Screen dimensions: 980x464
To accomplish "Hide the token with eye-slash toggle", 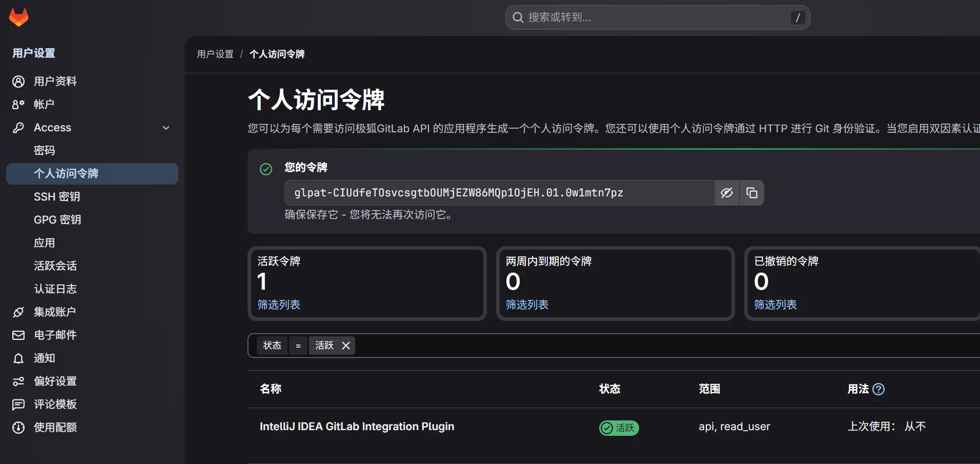I will (727, 193).
